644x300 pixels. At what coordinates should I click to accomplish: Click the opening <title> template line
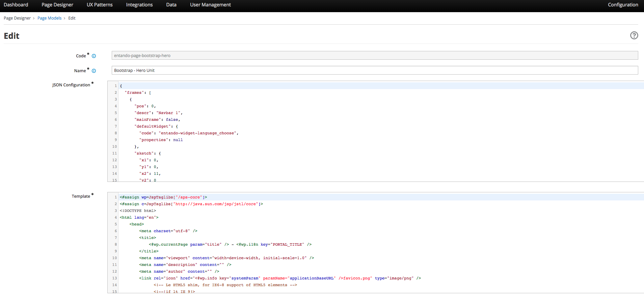pos(147,238)
